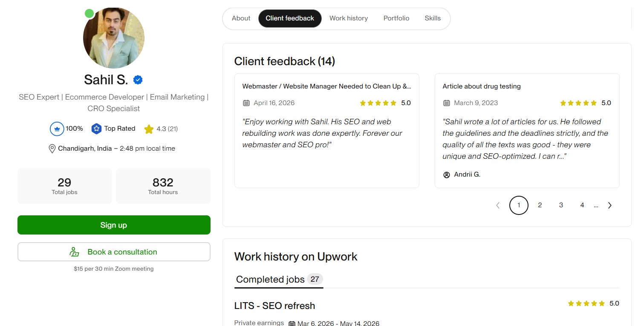
Task: Click the green Sign up button
Action: (x=114, y=225)
